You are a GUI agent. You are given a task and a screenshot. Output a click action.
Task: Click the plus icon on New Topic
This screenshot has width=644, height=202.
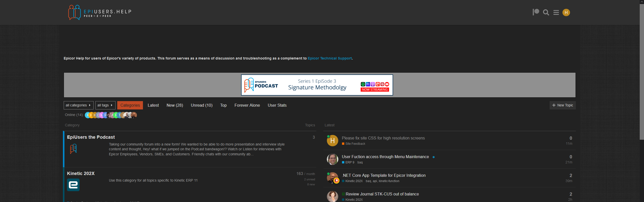554,105
